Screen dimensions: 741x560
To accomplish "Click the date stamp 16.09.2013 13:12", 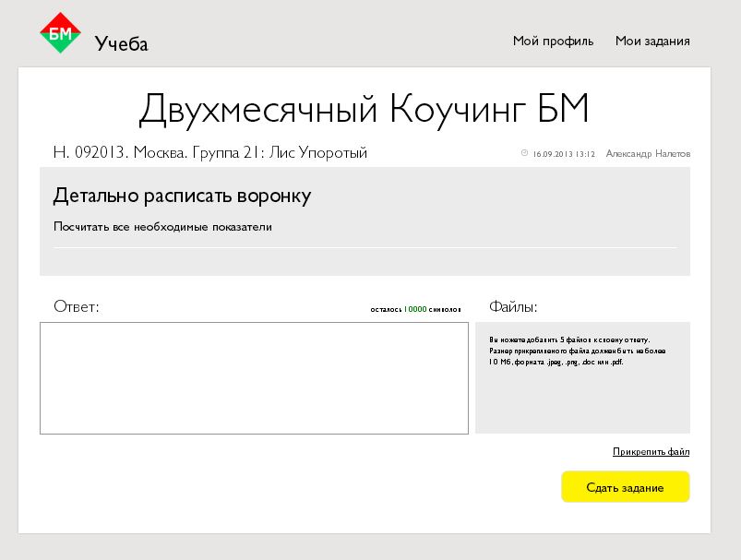I will point(564,154).
